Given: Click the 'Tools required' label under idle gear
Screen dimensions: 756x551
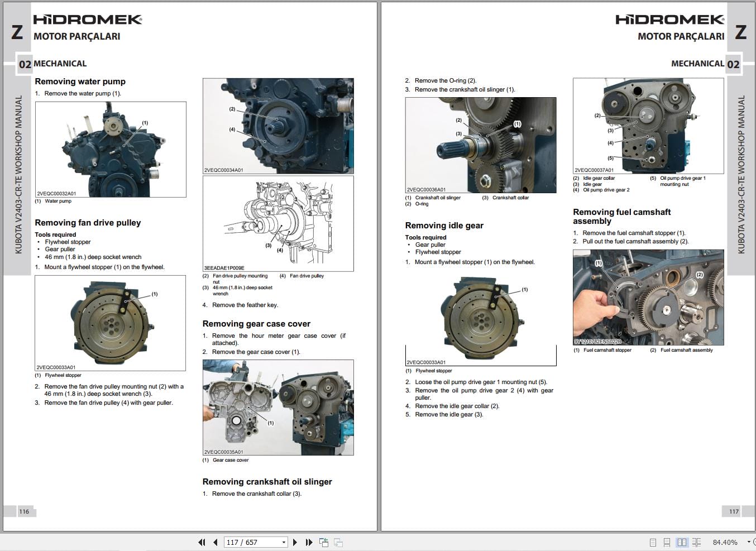Looking at the screenshot, I should (x=425, y=237).
